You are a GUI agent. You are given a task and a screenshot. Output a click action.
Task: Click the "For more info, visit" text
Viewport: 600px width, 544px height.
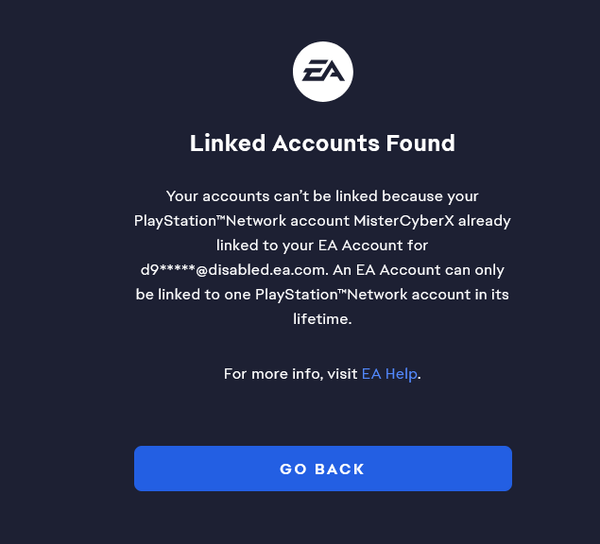(290, 374)
